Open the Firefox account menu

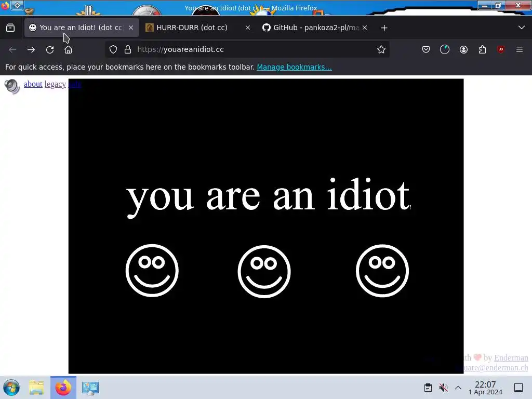point(463,49)
